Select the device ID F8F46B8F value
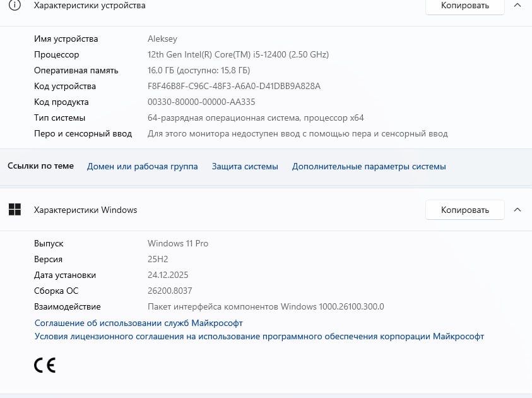Screen dimensions: 532x398 click(x=233, y=86)
